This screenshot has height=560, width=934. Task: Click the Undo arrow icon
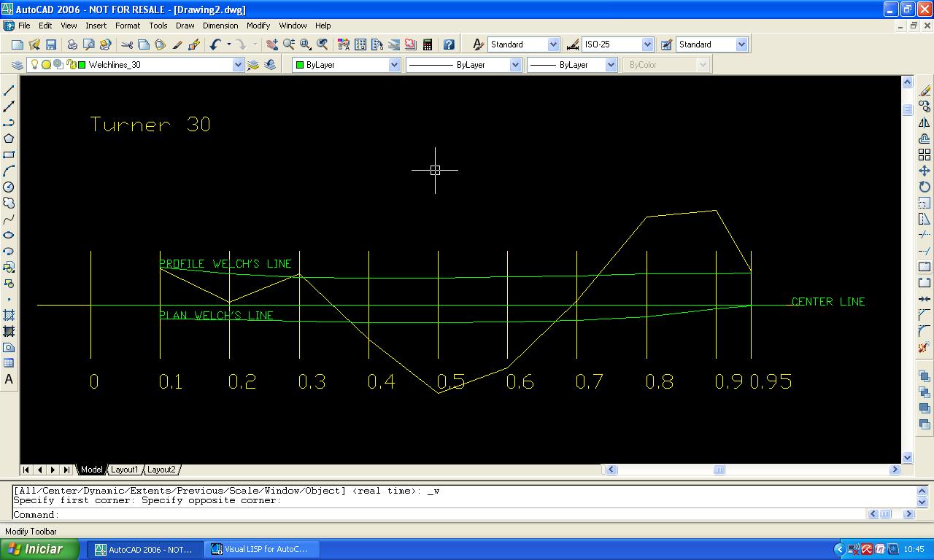215,44
